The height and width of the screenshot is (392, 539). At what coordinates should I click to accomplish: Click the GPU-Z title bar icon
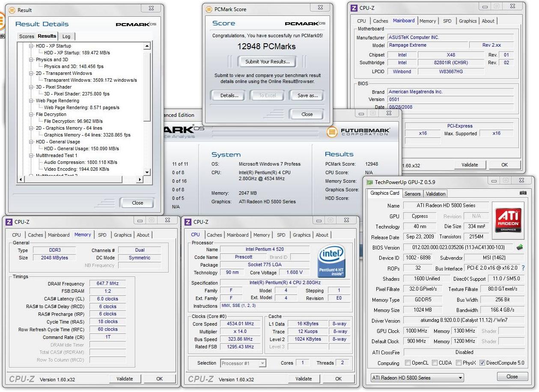pyautogui.click(x=369, y=182)
